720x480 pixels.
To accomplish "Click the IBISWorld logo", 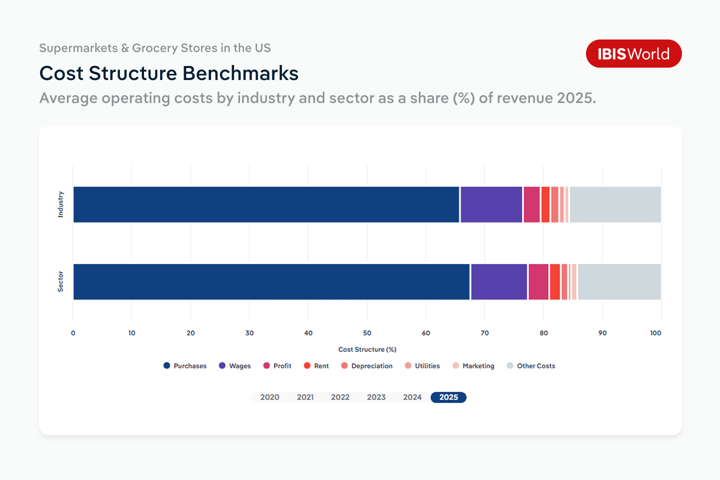I will pos(633,54).
